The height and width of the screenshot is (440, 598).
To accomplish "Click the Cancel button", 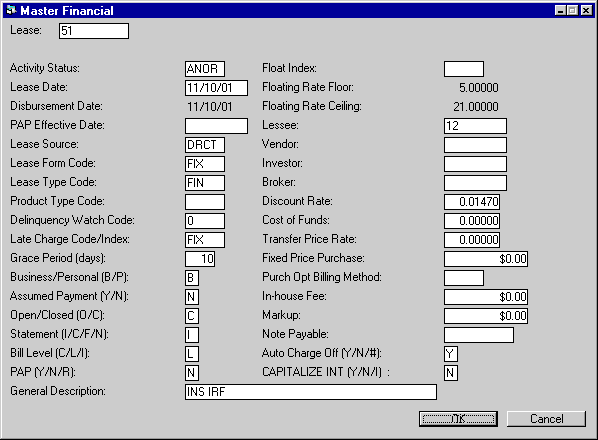I will tap(546, 419).
